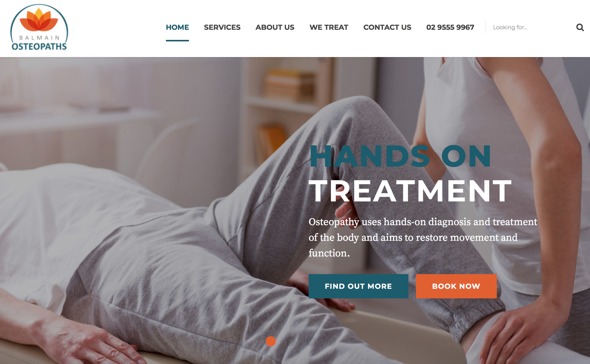Viewport: 590px width, 364px height.
Task: Click the teal HANDS ON headline
Action: pos(400,156)
